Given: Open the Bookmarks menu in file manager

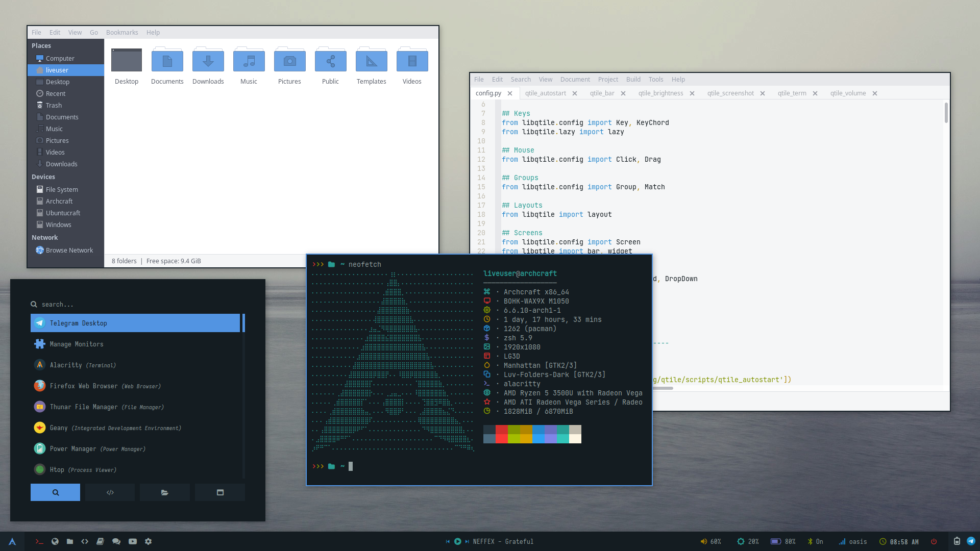Looking at the screenshot, I should pos(122,33).
